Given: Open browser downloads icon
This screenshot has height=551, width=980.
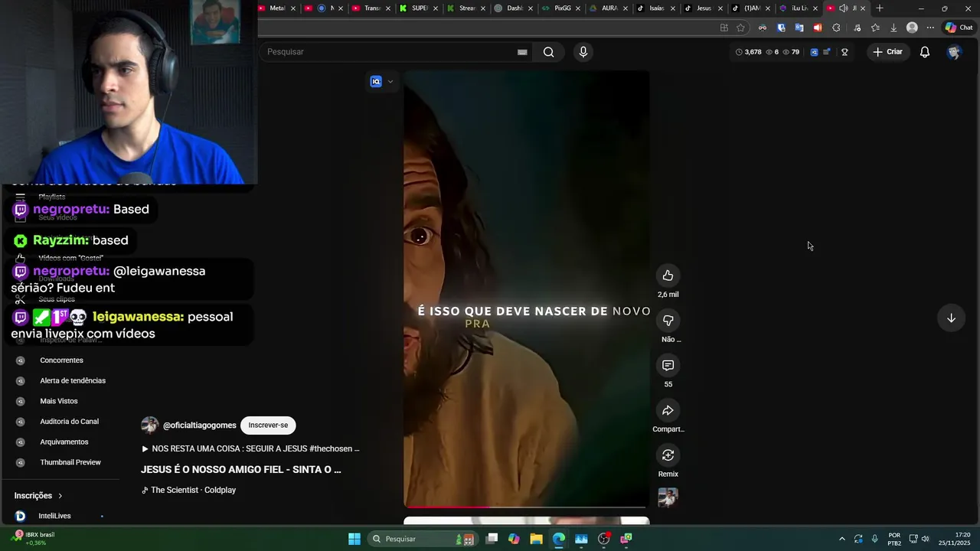Looking at the screenshot, I should coord(893,28).
